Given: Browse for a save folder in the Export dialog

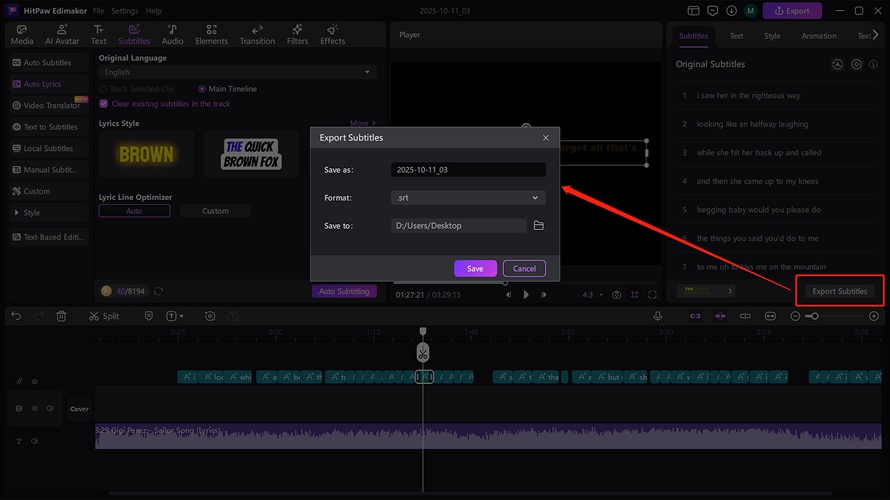Looking at the screenshot, I should coord(538,226).
